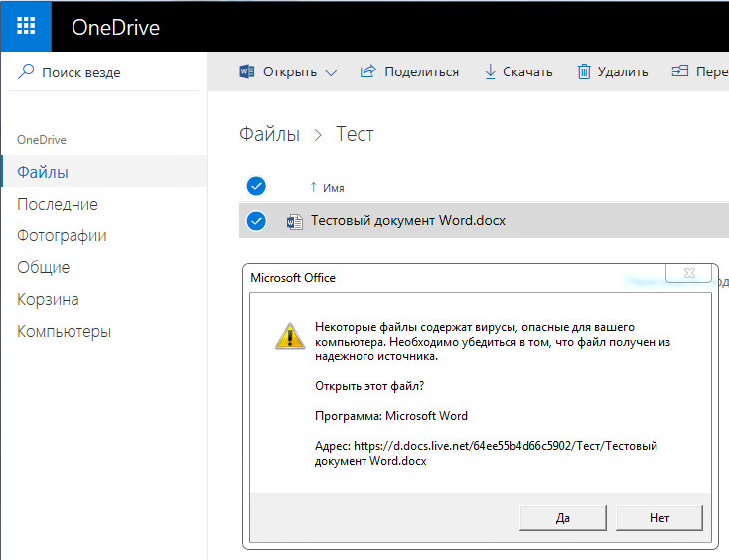729x560 pixels.
Task: Focus the "Поиск везде" search field
Action: click(103, 72)
